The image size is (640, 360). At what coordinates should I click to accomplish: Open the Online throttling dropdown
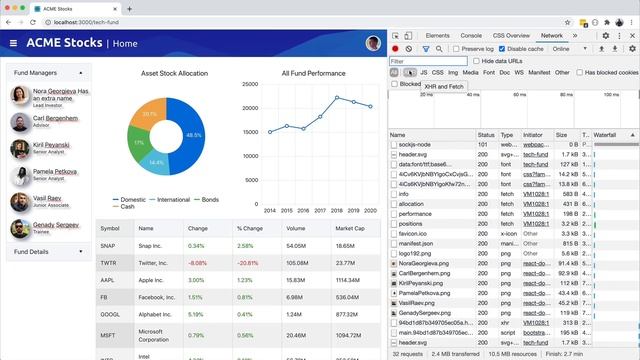coord(570,49)
